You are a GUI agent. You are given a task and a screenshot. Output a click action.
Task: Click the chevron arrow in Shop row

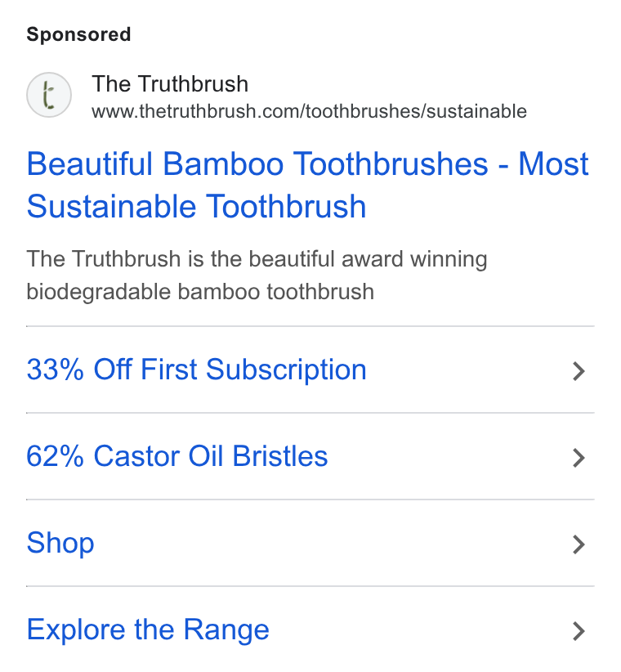[x=579, y=544]
